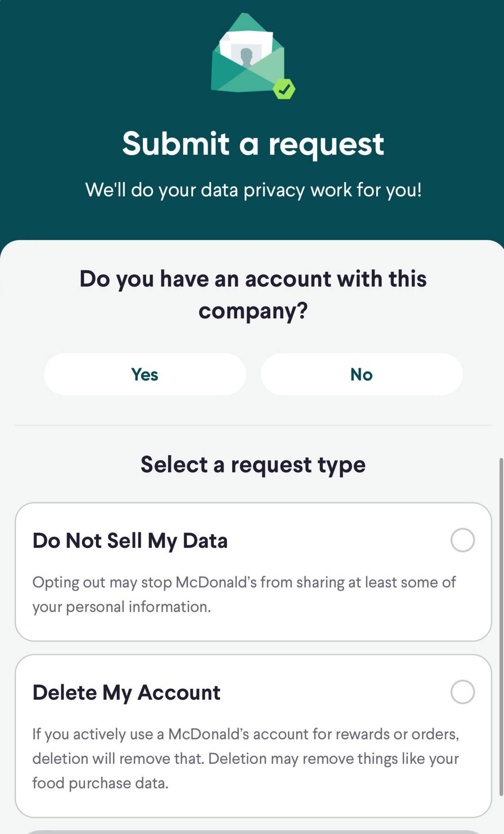Select the Do Not Sell My Data radio

(462, 540)
